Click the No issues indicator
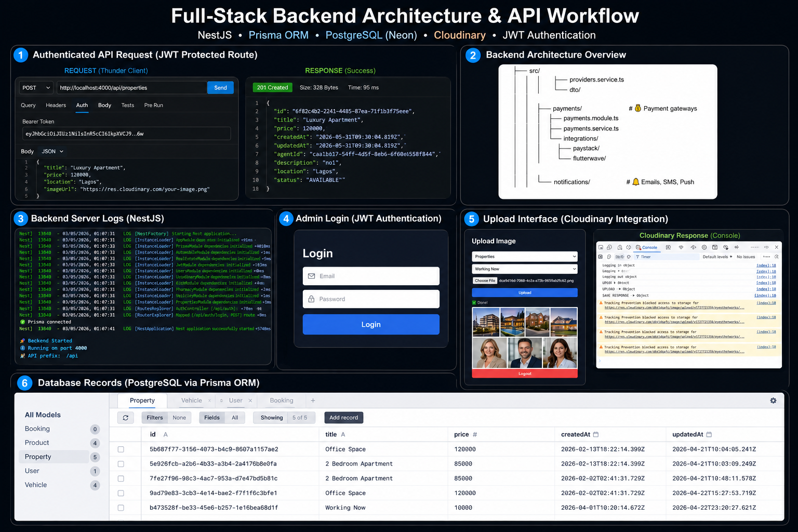This screenshot has height=532, width=798. 746,257
